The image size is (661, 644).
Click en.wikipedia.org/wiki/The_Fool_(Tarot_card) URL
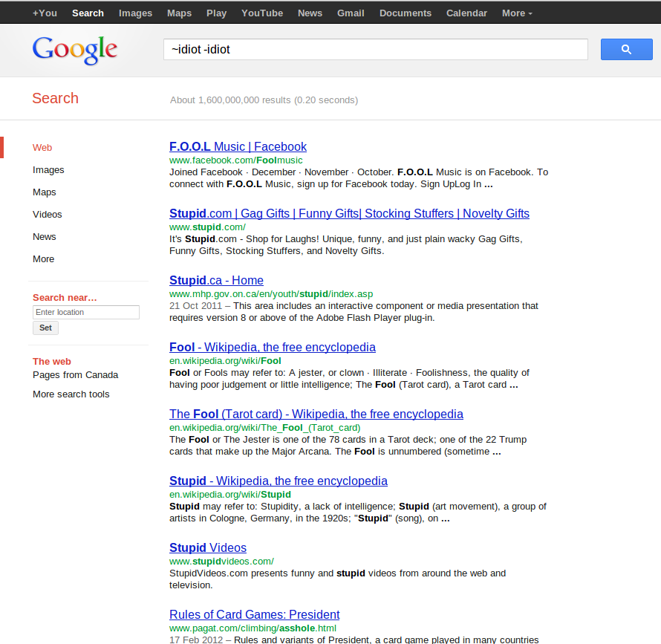point(264,428)
